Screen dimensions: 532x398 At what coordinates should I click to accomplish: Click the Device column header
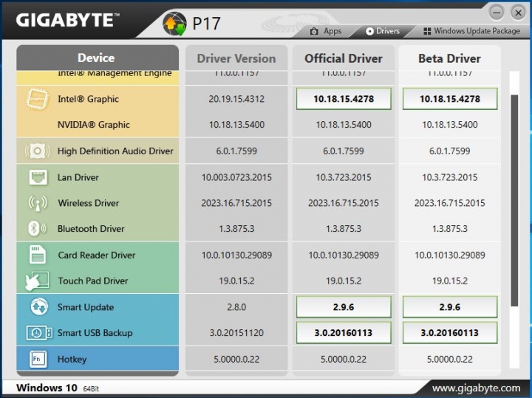point(98,58)
